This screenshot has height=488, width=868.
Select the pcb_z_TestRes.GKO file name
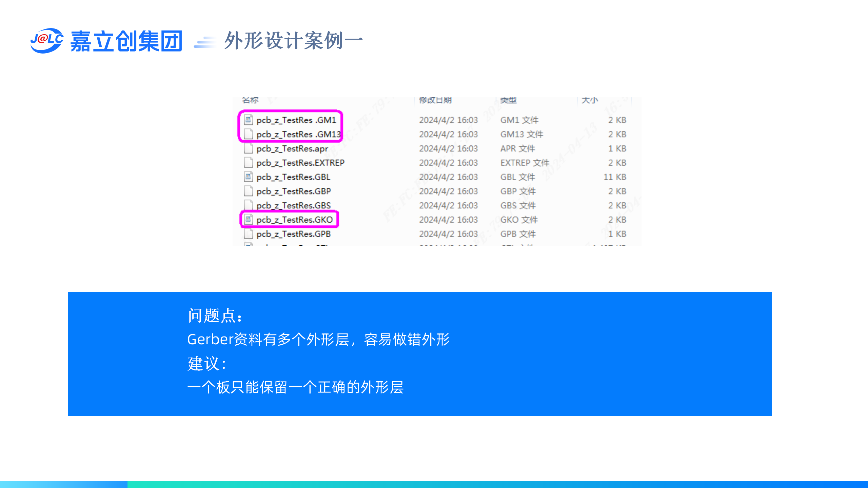click(x=294, y=220)
